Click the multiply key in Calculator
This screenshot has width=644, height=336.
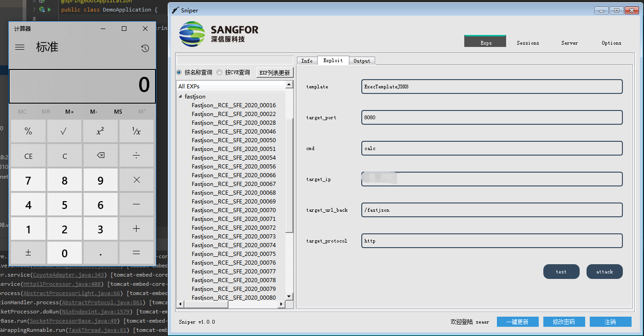pyautogui.click(x=137, y=180)
